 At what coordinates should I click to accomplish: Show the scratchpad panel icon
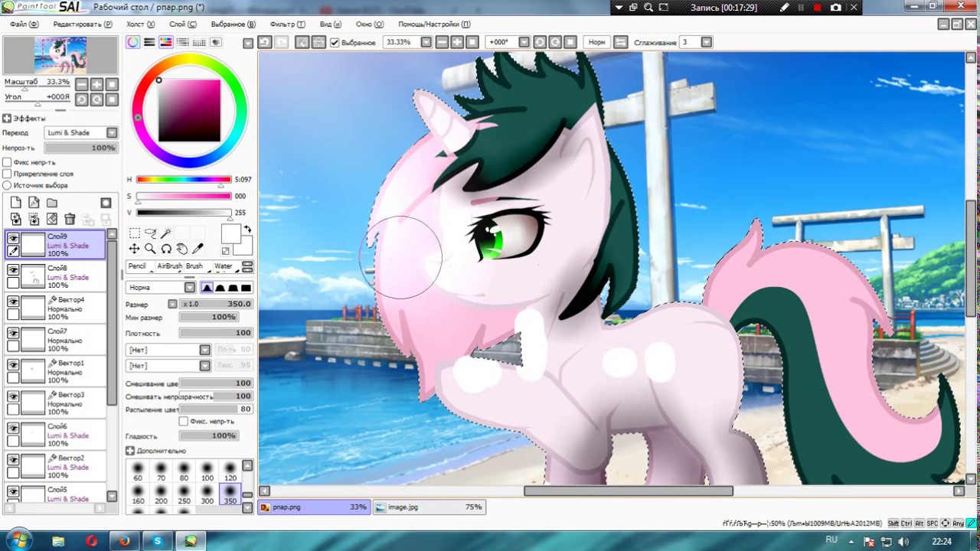point(216,42)
